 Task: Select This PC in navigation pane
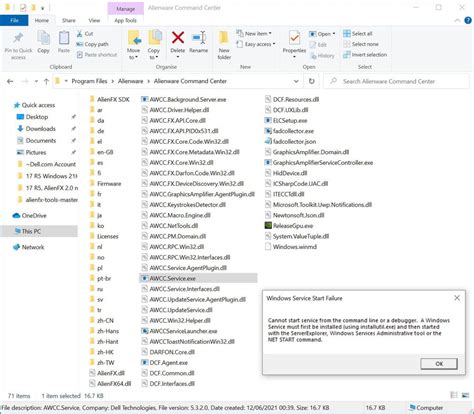(39, 231)
